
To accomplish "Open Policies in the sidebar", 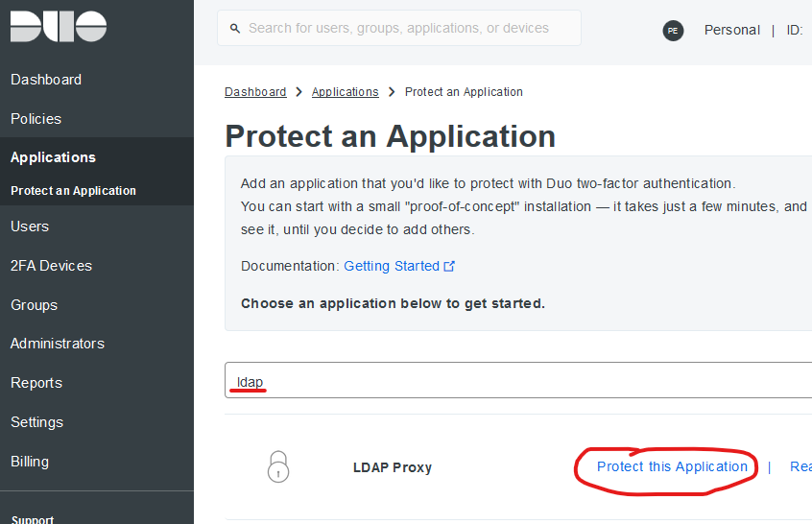I will point(36,119).
